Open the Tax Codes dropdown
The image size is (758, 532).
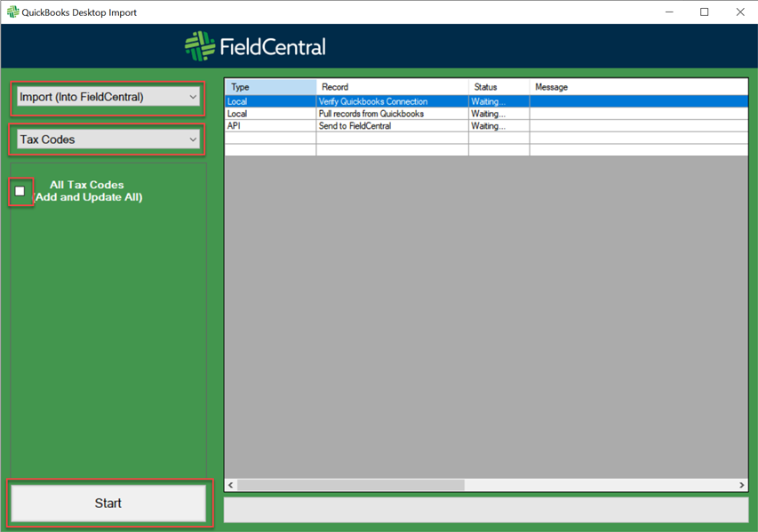pyautogui.click(x=108, y=139)
